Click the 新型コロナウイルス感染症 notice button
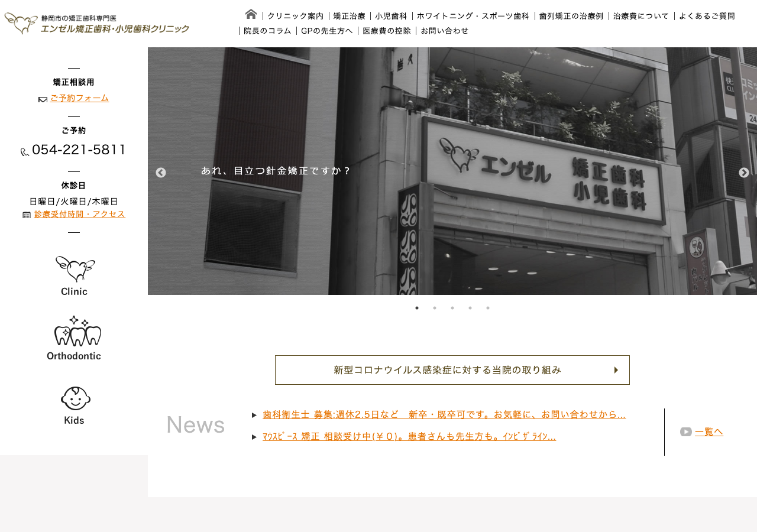 point(452,370)
